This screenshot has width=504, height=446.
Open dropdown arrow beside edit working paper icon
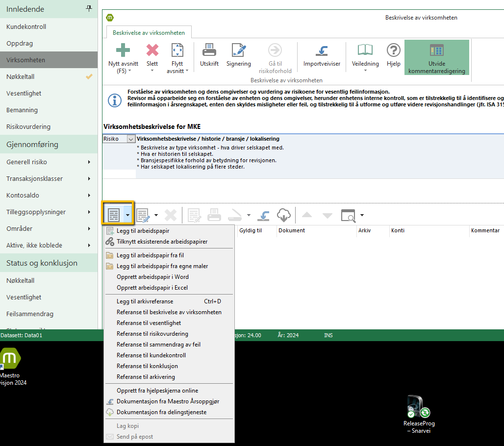156,215
